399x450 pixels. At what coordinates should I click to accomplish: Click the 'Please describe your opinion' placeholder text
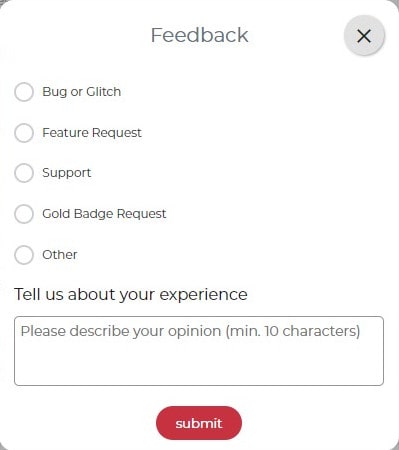[190, 332]
